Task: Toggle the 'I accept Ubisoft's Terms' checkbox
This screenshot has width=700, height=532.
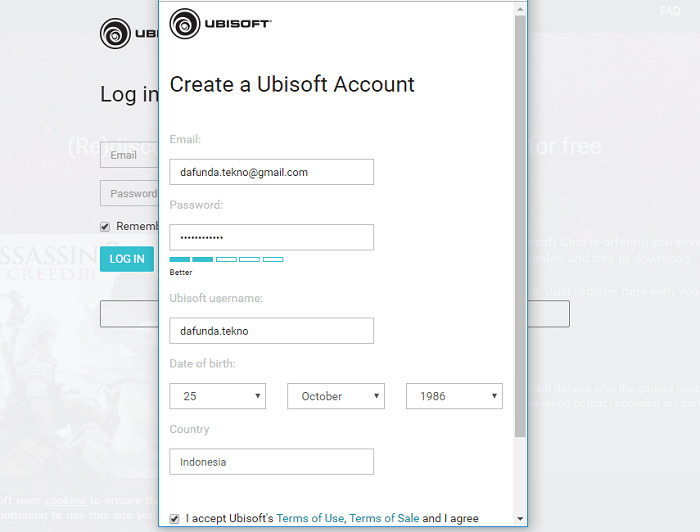Action: coord(175,519)
